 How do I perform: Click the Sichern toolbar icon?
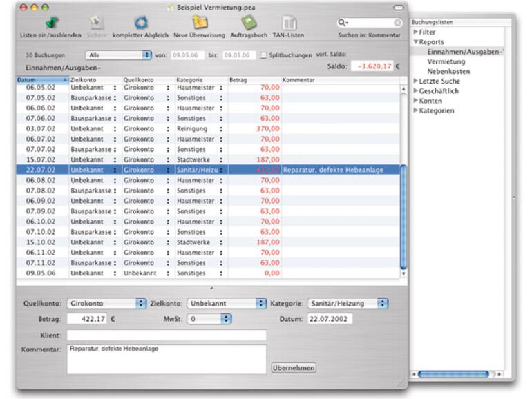pyautogui.click(x=97, y=22)
